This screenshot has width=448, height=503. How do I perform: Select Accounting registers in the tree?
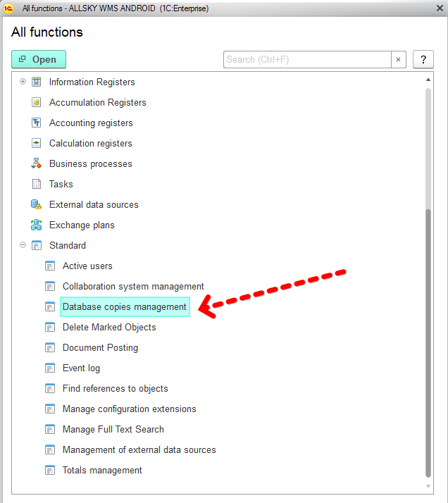91,123
